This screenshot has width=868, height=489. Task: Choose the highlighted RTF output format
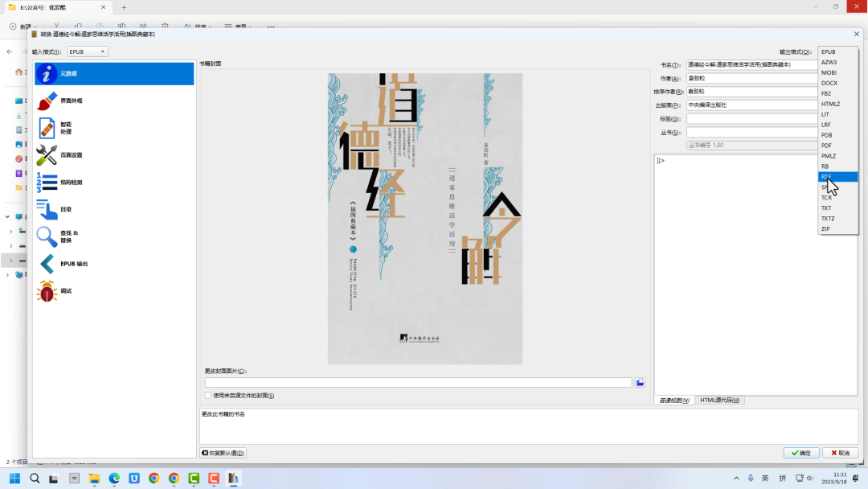pyautogui.click(x=837, y=177)
